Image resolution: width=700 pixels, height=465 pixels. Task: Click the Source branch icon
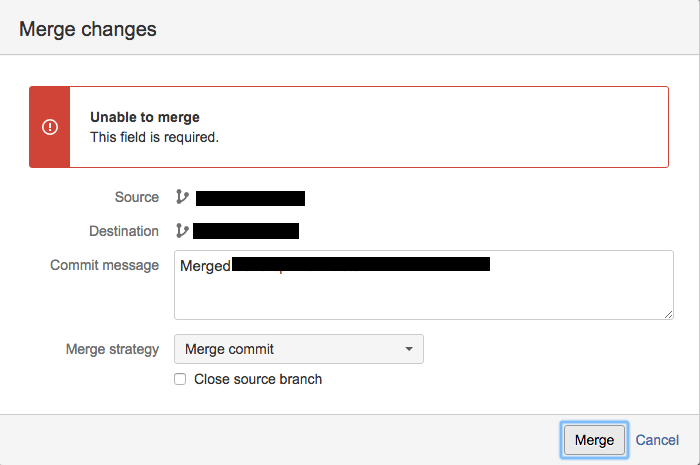182,197
